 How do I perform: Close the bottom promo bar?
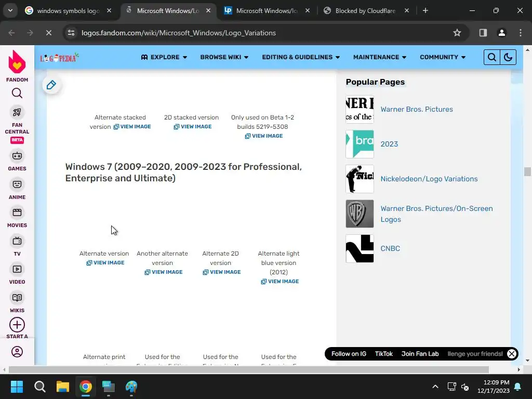512,354
